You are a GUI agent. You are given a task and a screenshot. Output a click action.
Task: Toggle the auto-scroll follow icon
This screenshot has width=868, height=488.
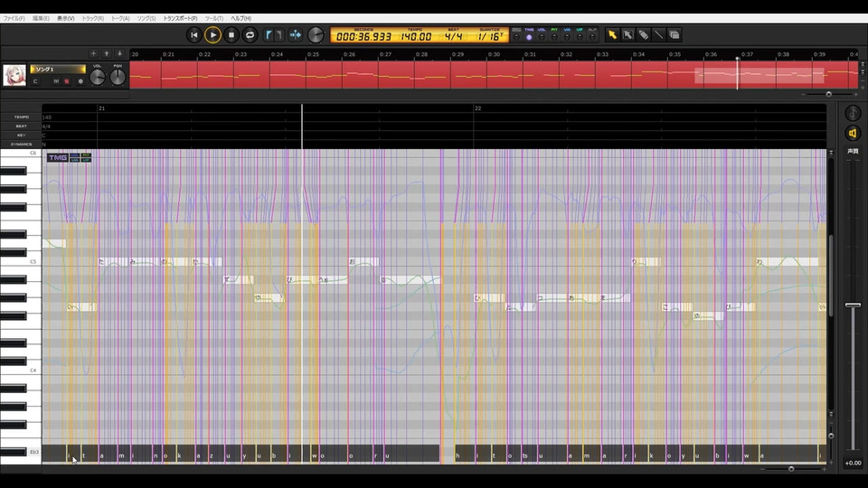pyautogui.click(x=296, y=35)
